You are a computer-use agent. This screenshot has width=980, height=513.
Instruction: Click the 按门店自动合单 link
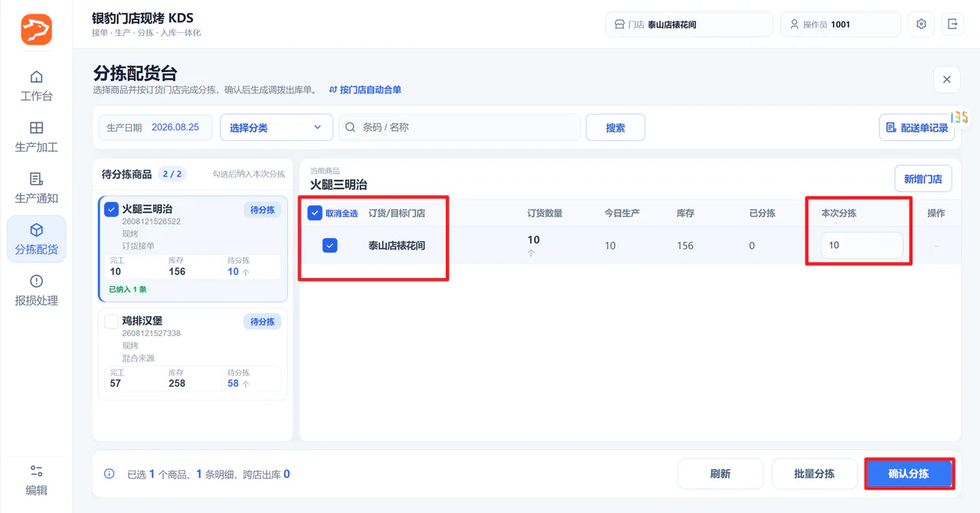[x=365, y=90]
